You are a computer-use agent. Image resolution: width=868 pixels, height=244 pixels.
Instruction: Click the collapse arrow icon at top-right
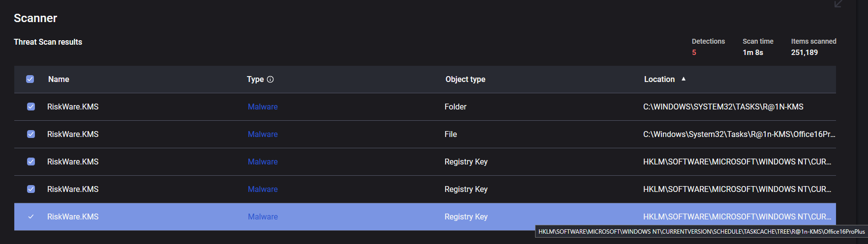point(838,4)
